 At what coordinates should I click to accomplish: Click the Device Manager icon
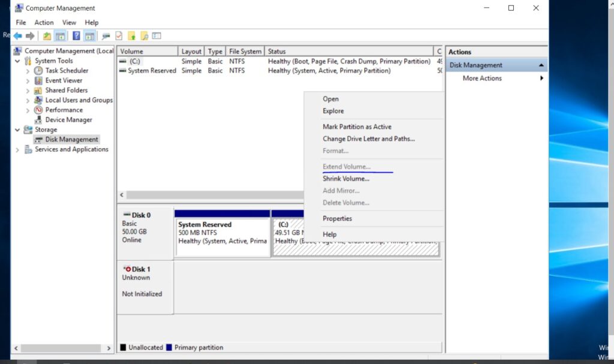(38, 120)
